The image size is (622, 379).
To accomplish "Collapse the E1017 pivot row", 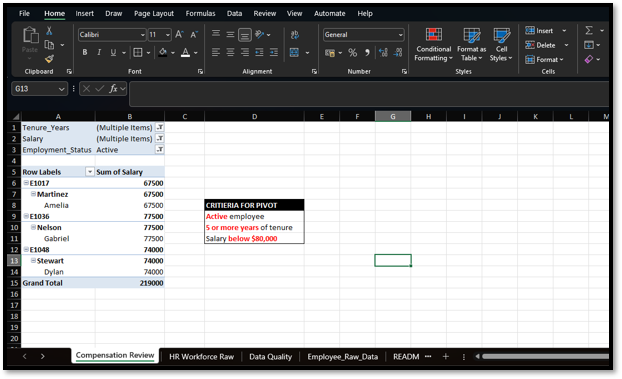I will click(26, 183).
